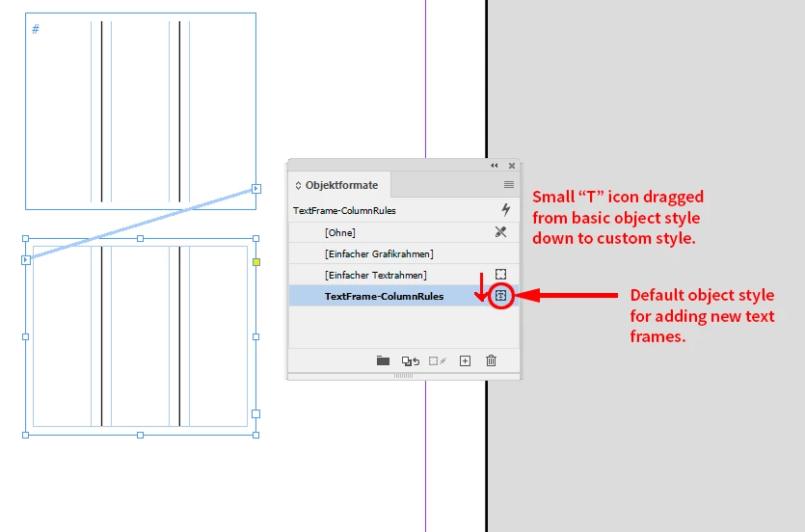Image resolution: width=805 pixels, height=532 pixels.
Task: Select the bottom-left handle of the lower frame
Action: click(x=26, y=435)
